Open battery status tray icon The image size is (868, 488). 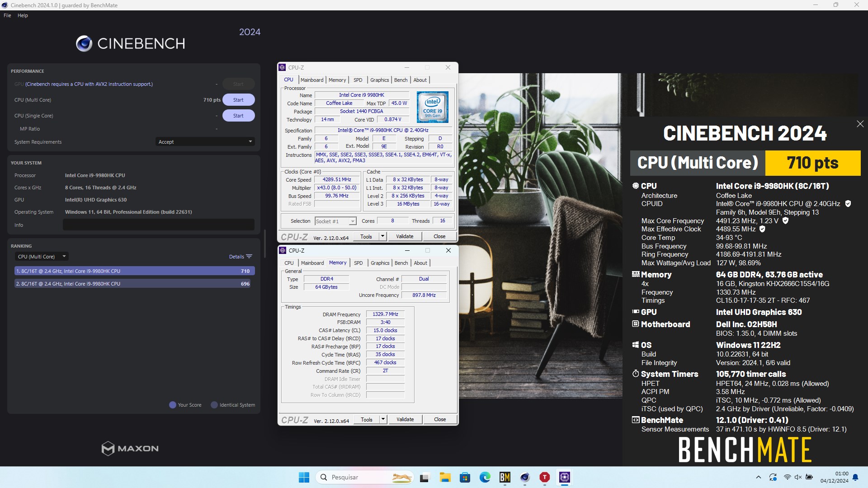809,477
